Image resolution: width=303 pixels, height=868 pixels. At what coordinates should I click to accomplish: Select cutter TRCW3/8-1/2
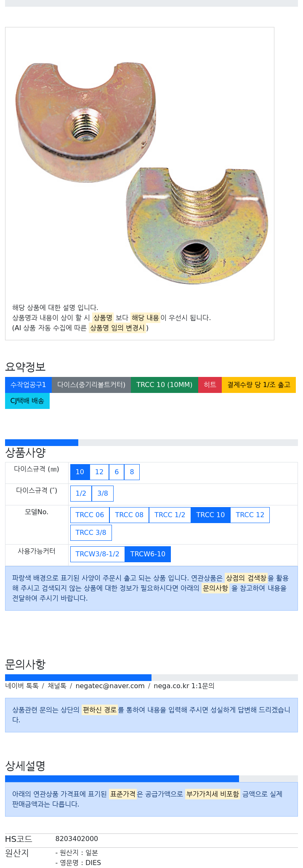pos(98,554)
